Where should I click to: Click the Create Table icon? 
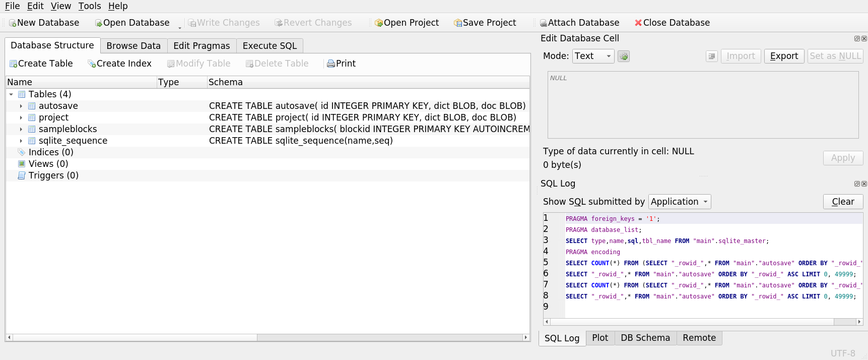(x=14, y=64)
